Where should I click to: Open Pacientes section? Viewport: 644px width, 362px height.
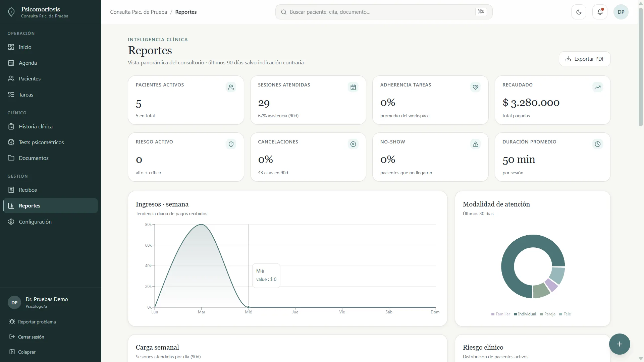click(50, 79)
